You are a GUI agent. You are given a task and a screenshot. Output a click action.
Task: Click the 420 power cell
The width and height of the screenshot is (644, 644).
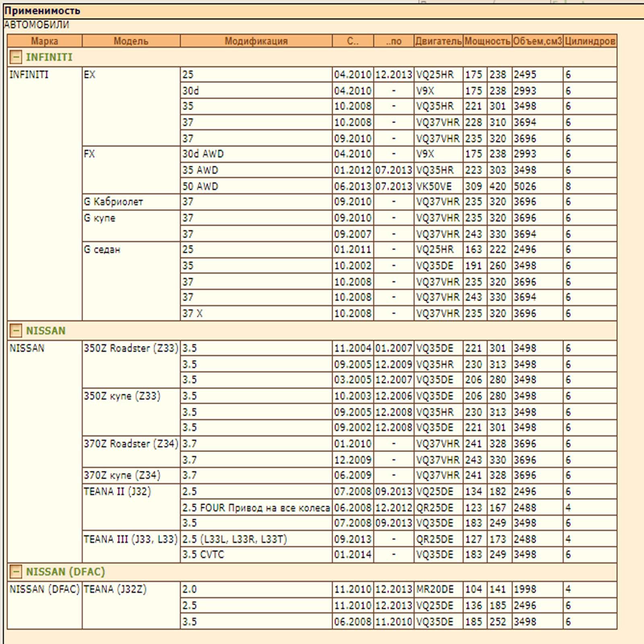500,186
